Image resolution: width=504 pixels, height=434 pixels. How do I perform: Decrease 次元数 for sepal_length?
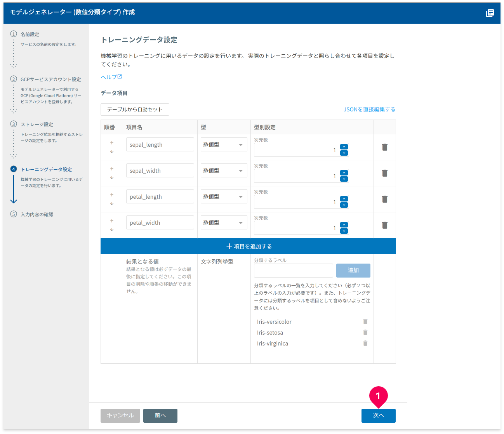[x=344, y=153]
